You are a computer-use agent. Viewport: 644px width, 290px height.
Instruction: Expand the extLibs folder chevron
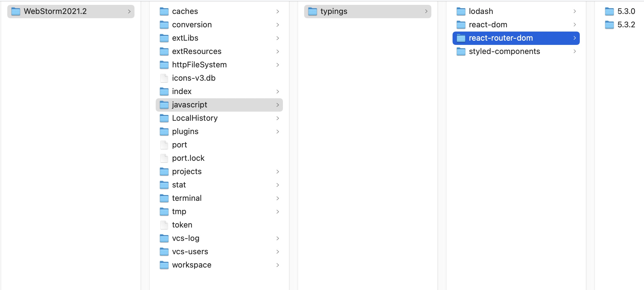(278, 38)
